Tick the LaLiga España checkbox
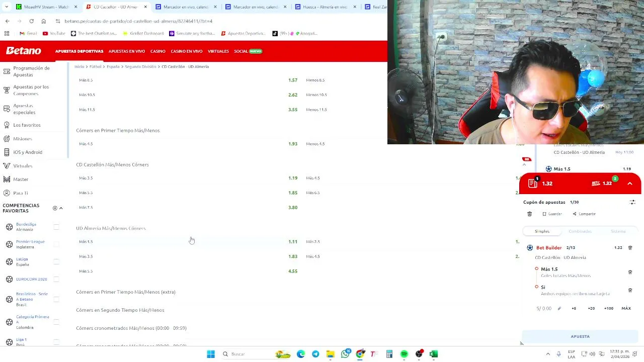644x362 pixels. [56, 261]
